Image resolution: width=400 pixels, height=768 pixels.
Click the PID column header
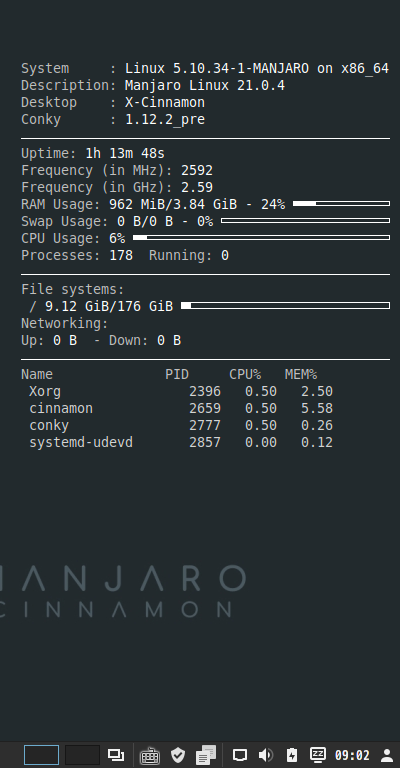[x=177, y=374]
